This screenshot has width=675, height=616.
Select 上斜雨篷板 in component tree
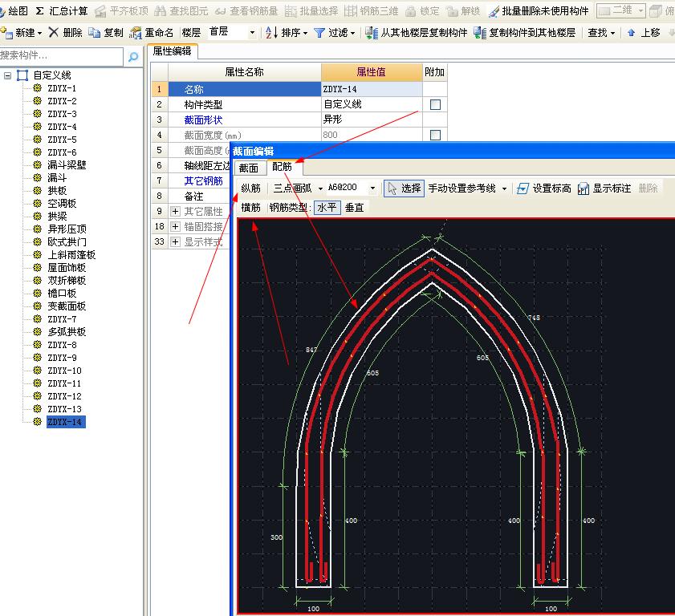(x=71, y=254)
